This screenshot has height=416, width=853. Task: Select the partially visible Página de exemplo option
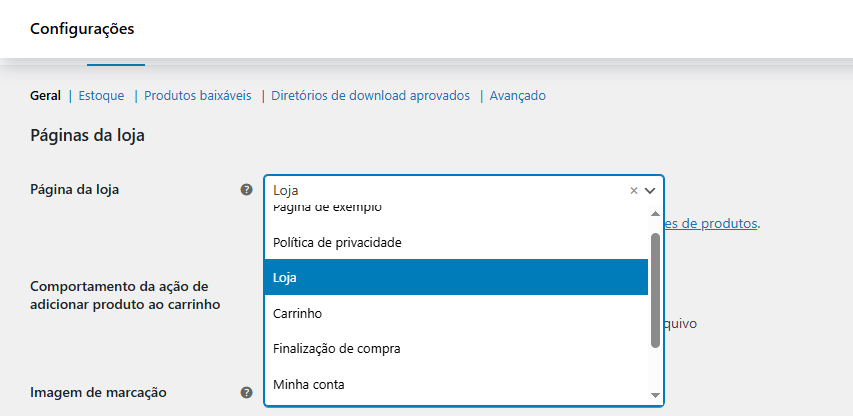pos(327,208)
